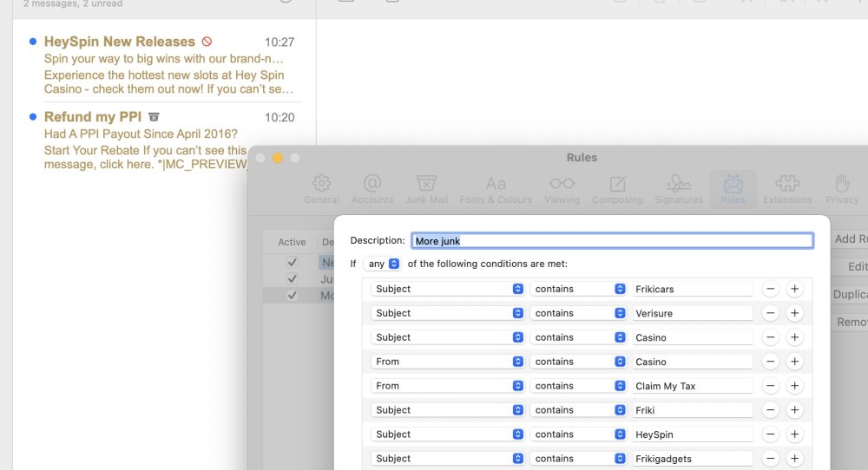
Task: Open the Subject dropdown in Casino row
Action: pyautogui.click(x=447, y=337)
